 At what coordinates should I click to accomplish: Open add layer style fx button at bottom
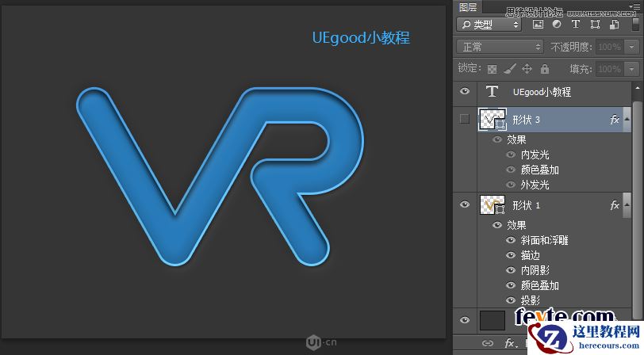[x=511, y=343]
